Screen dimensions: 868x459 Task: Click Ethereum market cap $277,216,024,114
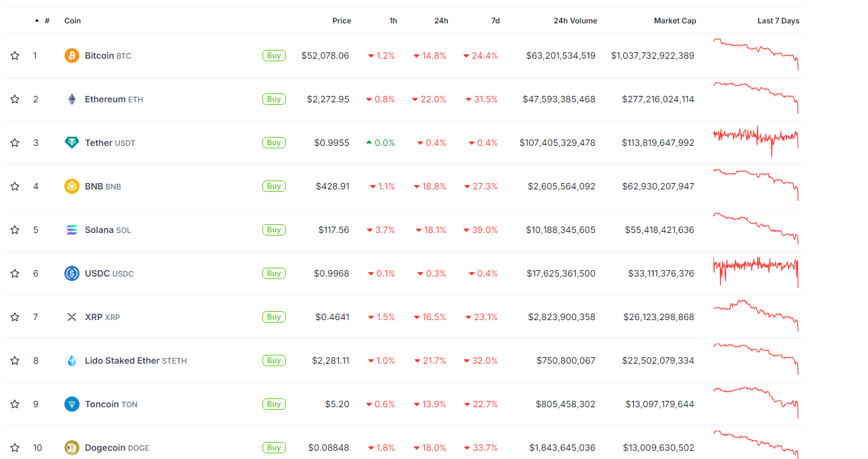pos(658,99)
